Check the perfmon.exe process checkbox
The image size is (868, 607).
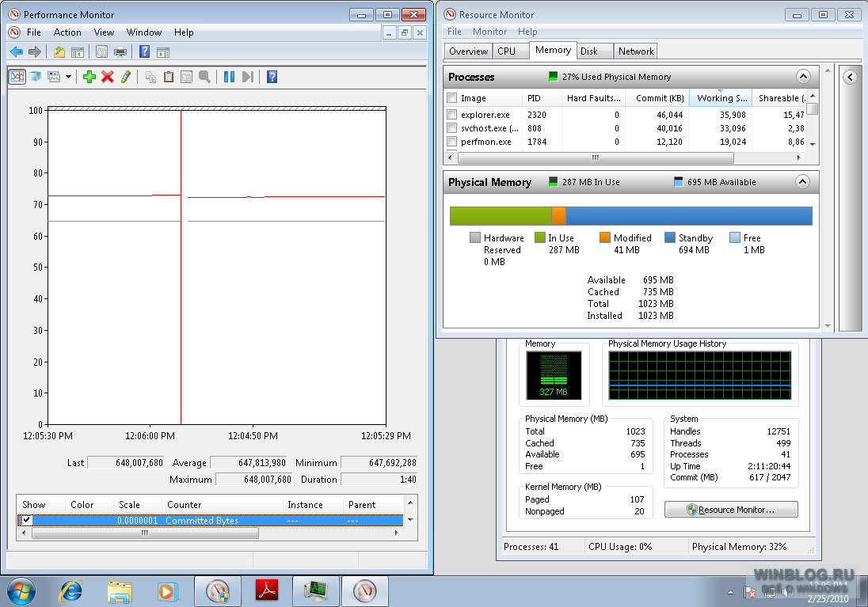click(451, 142)
